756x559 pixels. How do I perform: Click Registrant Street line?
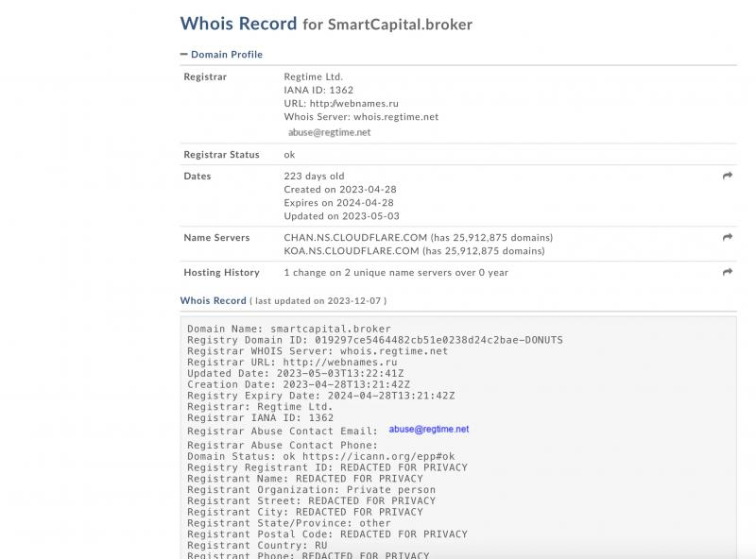311,500
